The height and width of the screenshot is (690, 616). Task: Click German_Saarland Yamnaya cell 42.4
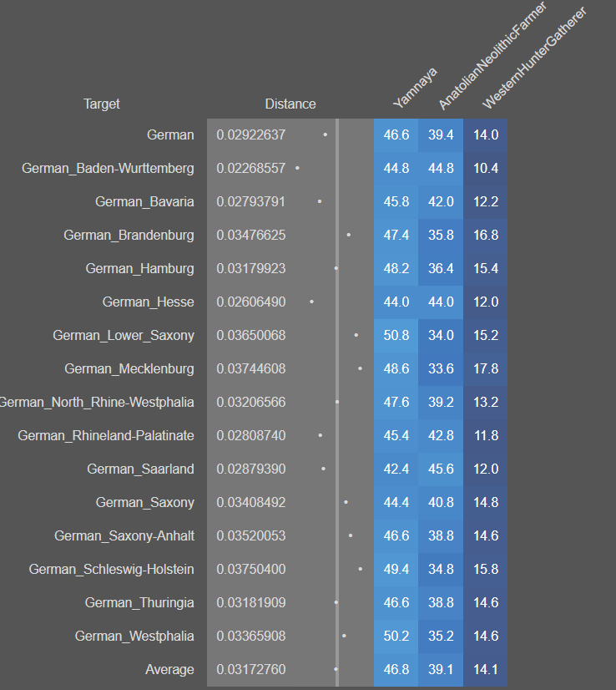coord(396,469)
